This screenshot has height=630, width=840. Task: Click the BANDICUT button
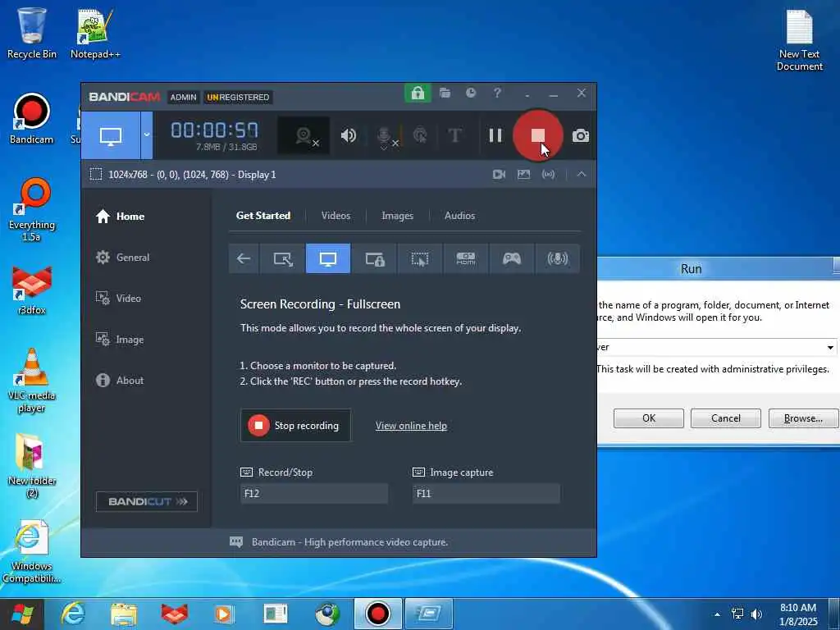[x=147, y=501]
